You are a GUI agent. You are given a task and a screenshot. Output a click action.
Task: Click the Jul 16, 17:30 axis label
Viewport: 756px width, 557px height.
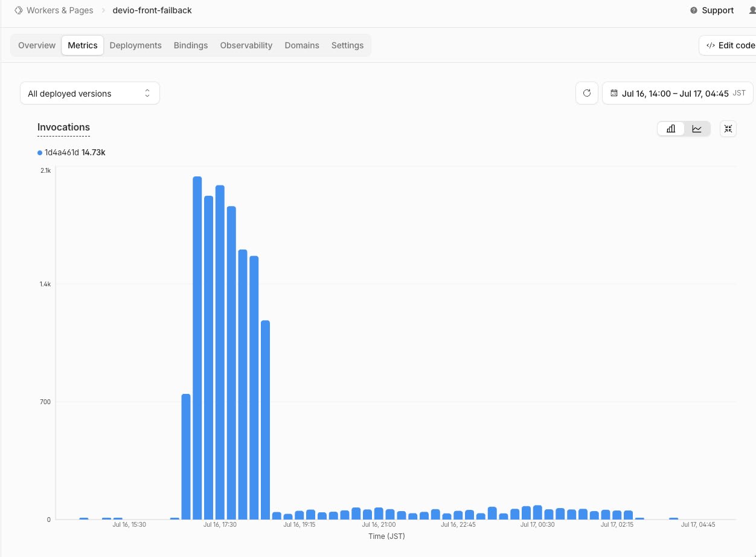coord(220,524)
